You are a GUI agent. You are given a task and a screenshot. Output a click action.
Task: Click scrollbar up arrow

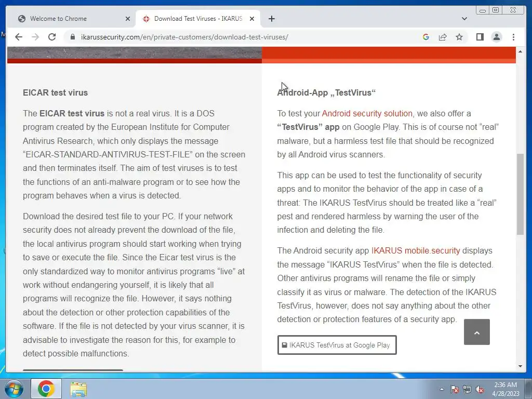coord(520,51)
